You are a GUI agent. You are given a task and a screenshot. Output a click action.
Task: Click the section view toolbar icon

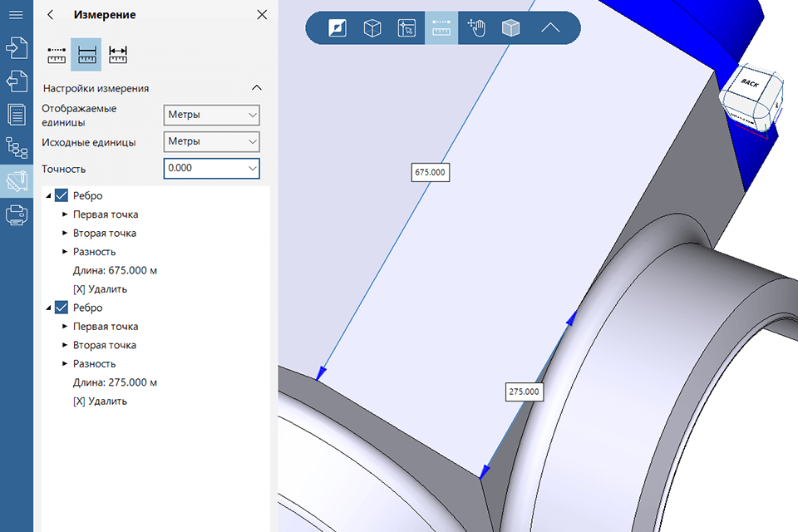337,28
